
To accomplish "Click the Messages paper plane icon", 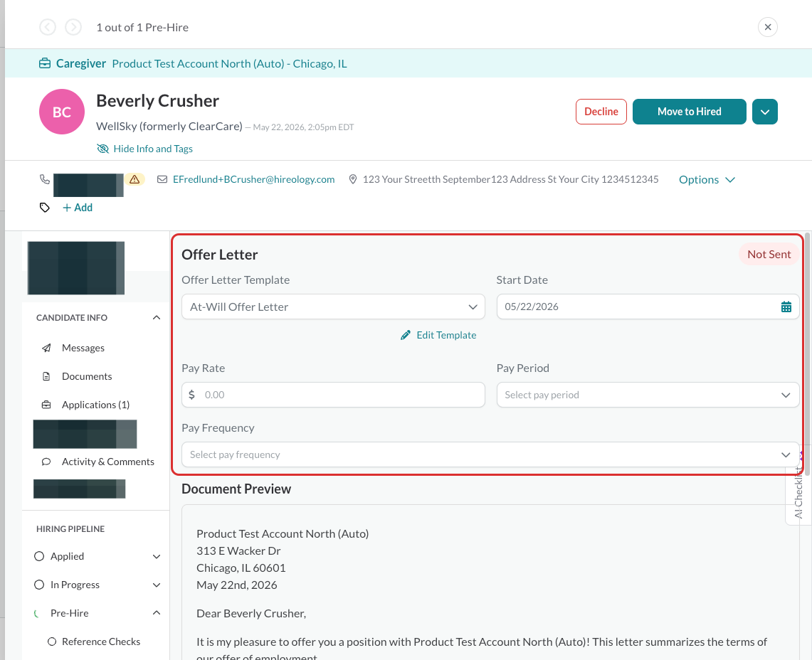I will [46, 348].
